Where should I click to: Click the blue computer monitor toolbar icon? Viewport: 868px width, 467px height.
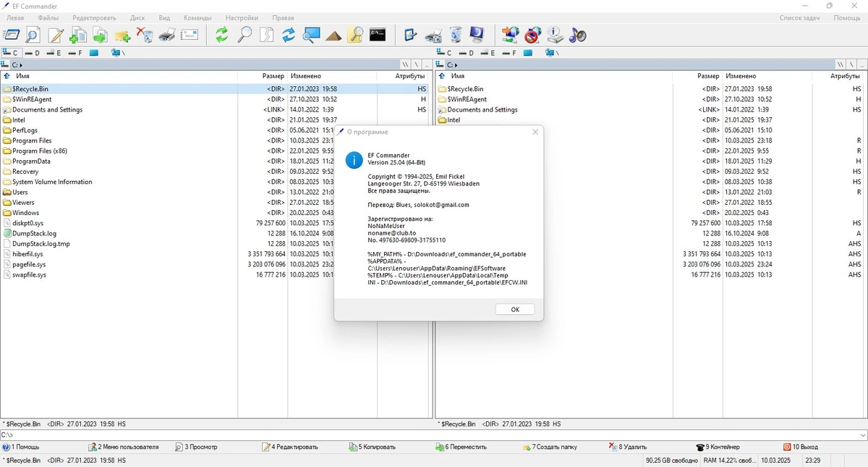coord(477,34)
